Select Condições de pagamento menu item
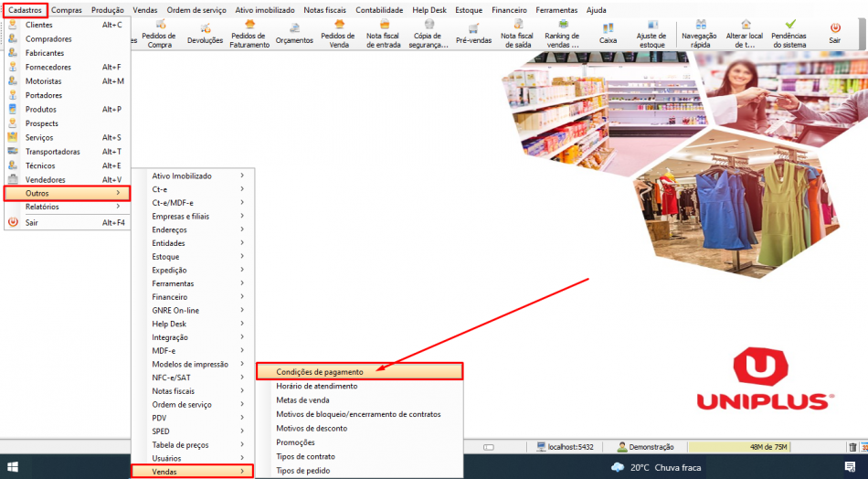The height and width of the screenshot is (479, 868). click(359, 372)
